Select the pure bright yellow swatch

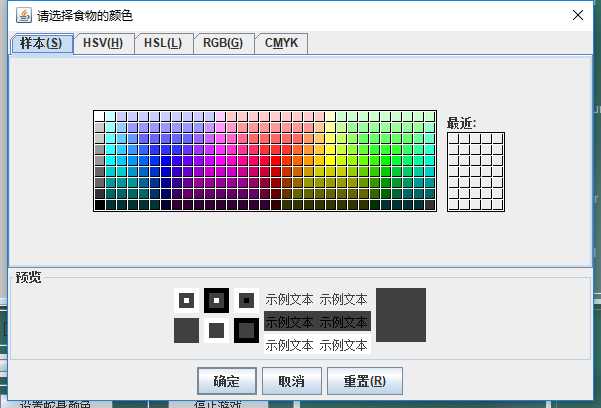tap(330, 161)
